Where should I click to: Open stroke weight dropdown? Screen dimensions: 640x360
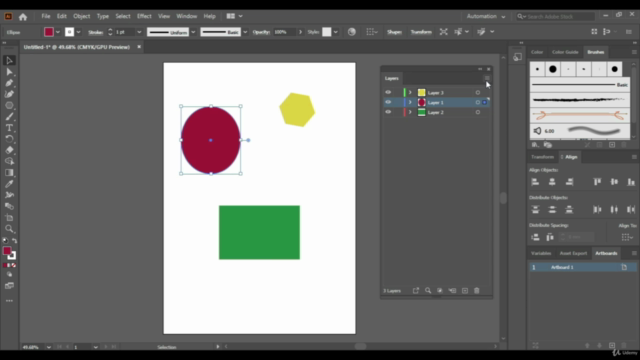tap(139, 32)
